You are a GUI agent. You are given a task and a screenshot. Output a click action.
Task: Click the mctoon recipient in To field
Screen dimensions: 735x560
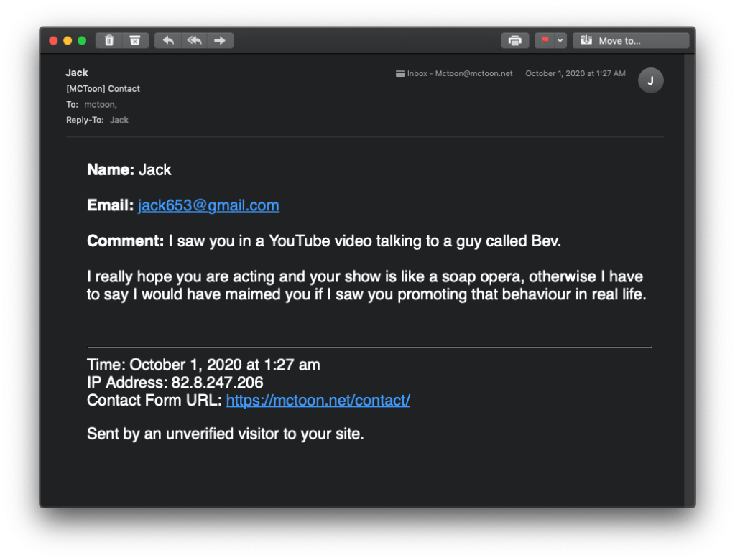click(99, 105)
